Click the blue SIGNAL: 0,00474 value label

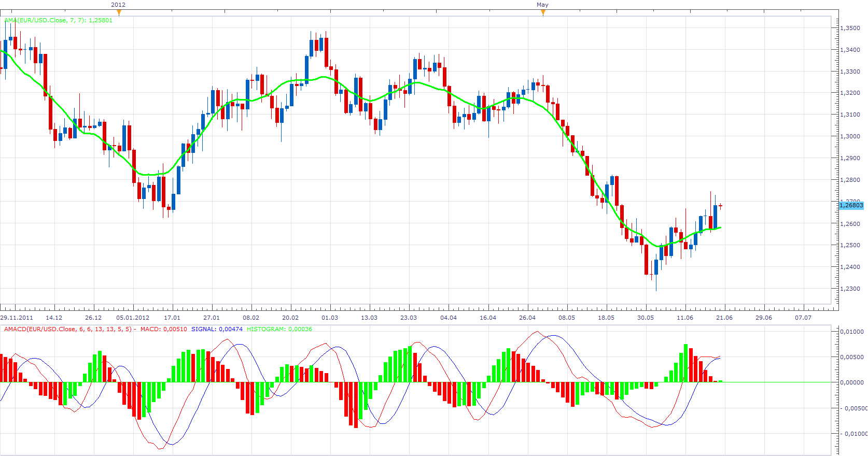(x=217, y=329)
